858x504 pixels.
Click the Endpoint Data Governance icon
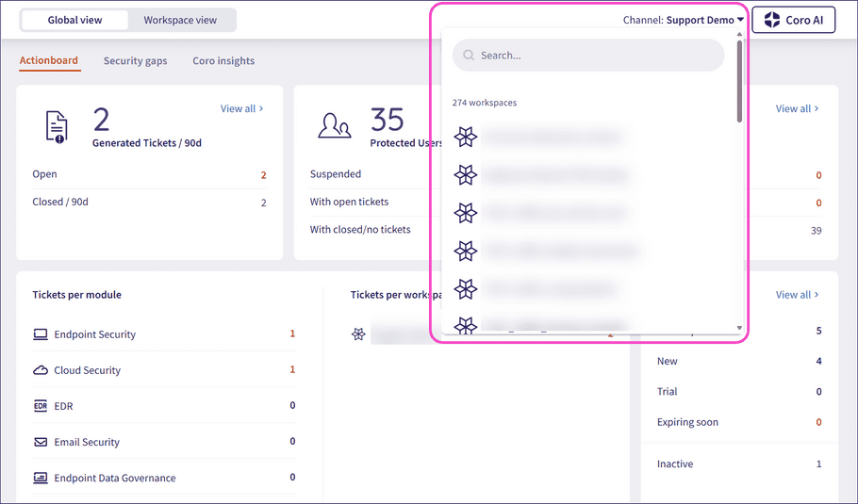41,478
